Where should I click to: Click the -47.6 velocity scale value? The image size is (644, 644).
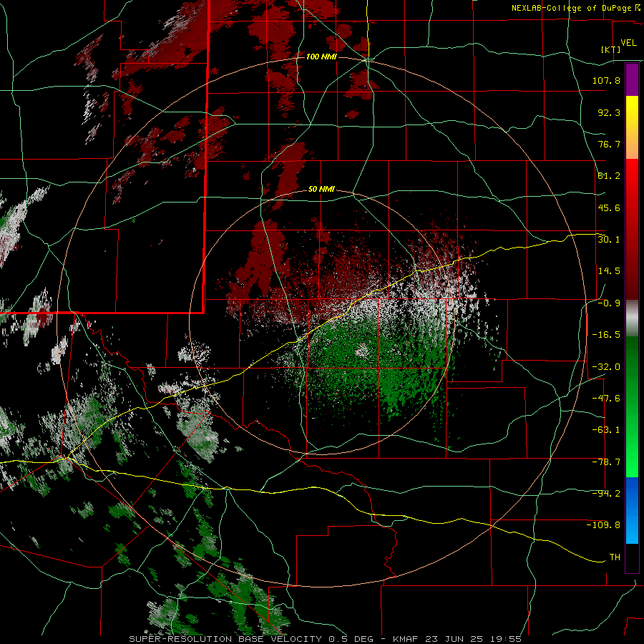[x=606, y=399]
